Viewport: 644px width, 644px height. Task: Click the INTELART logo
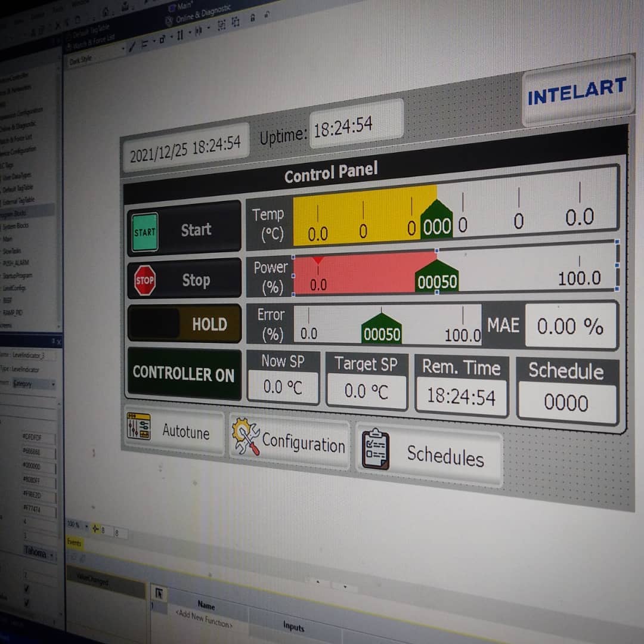click(x=577, y=92)
